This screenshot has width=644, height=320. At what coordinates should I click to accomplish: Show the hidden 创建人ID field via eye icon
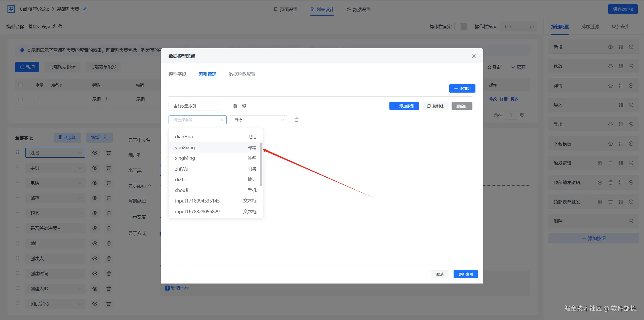95,289
